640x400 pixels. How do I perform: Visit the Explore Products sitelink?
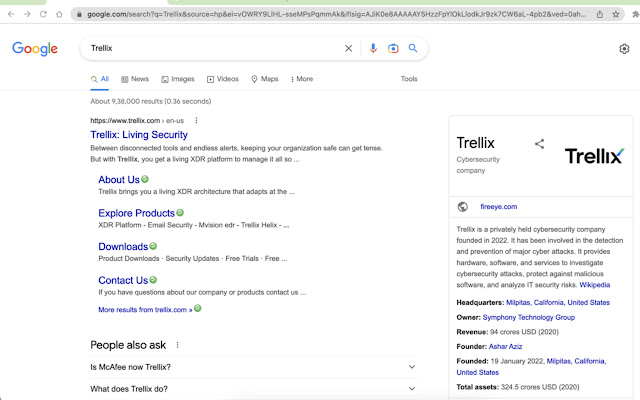[136, 213]
